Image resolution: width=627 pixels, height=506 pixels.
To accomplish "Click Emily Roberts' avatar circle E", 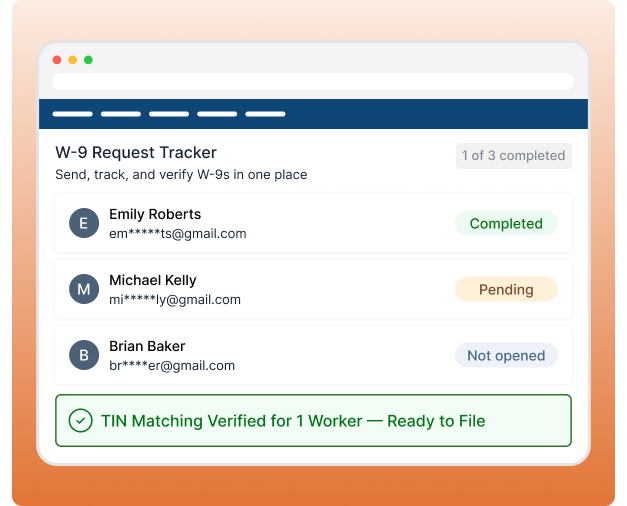I will 84,223.
